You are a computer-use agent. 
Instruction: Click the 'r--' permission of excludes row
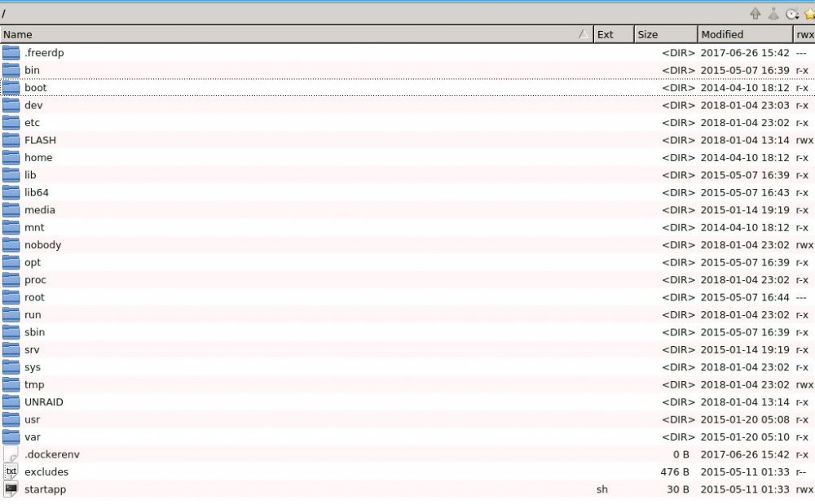click(x=801, y=471)
